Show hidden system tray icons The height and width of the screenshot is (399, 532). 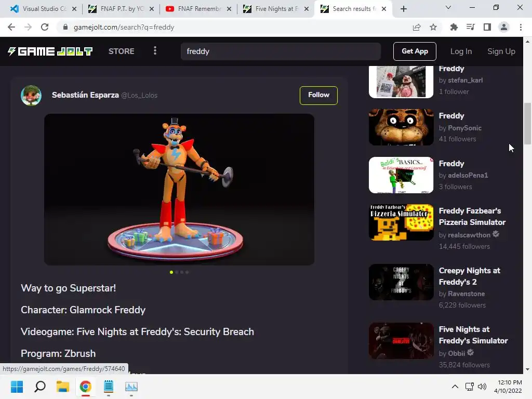pos(455,387)
